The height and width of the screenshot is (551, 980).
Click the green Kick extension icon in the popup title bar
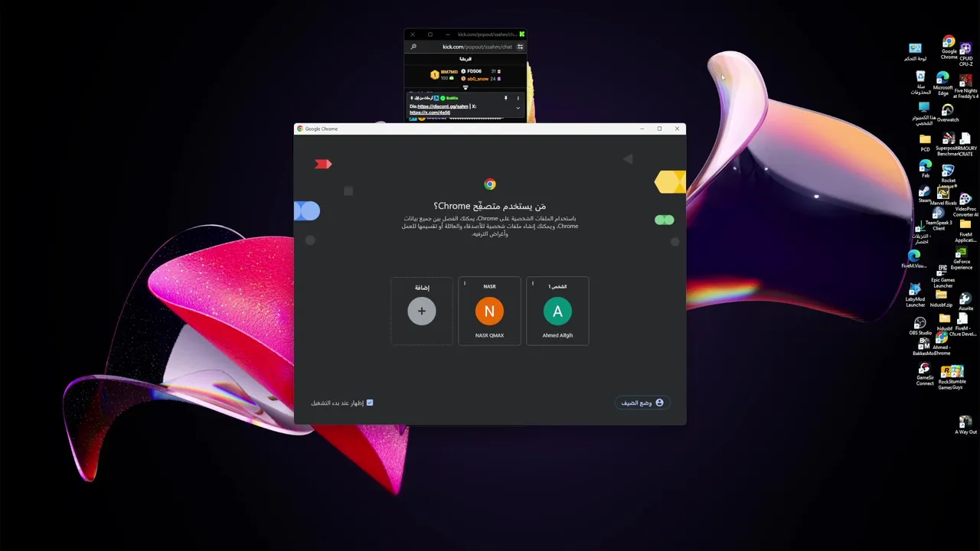521,34
